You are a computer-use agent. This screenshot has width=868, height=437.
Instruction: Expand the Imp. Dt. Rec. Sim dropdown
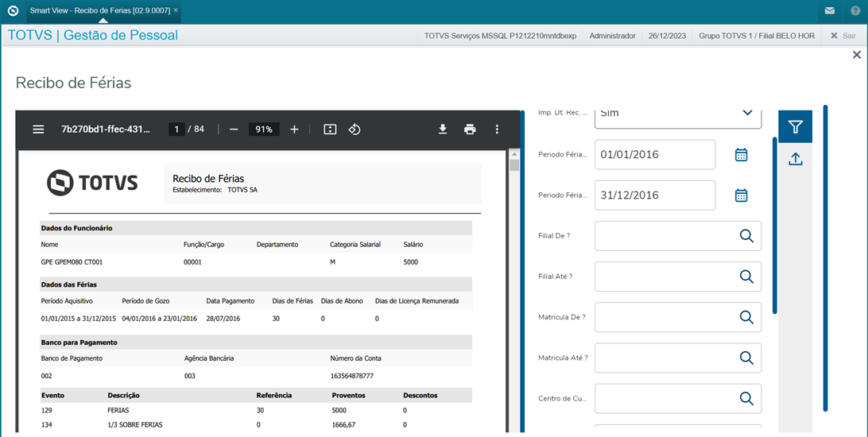(747, 112)
